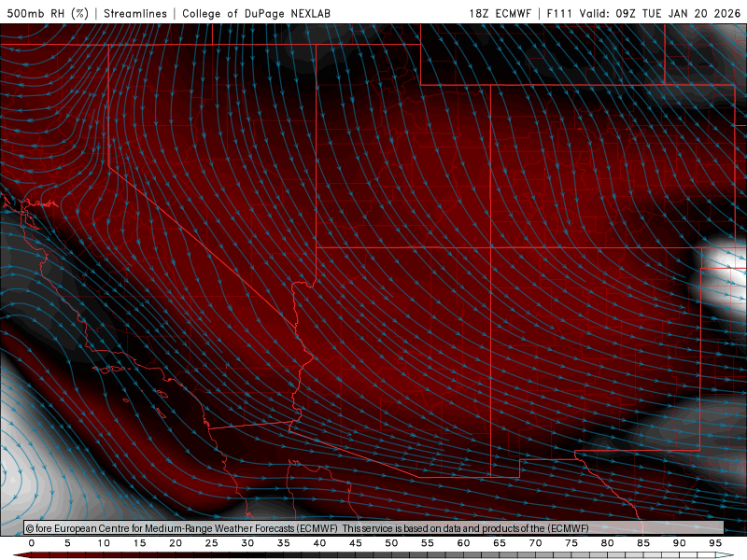Click the "85" value on colorbar scale

pyautogui.click(x=643, y=543)
